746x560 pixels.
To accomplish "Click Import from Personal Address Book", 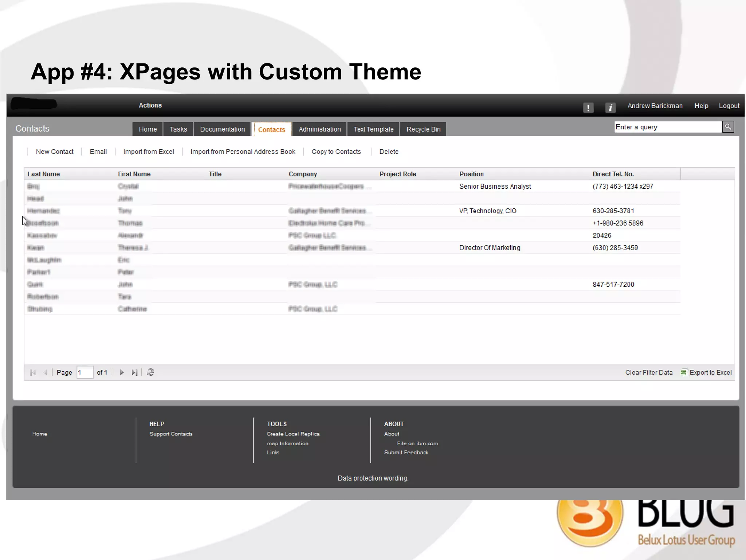I will click(x=243, y=152).
